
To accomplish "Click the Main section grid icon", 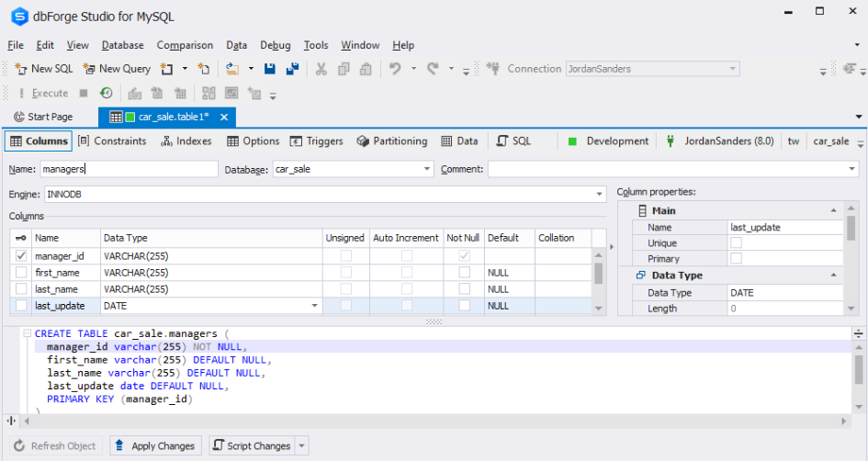I will click(642, 211).
